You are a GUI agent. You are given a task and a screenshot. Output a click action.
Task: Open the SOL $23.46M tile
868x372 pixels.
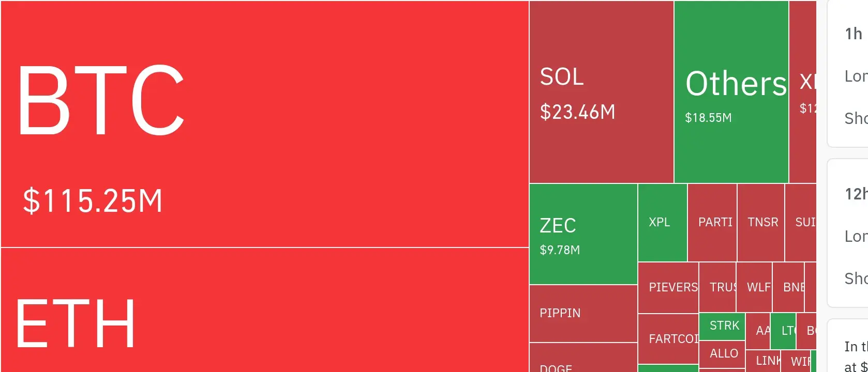click(x=601, y=92)
